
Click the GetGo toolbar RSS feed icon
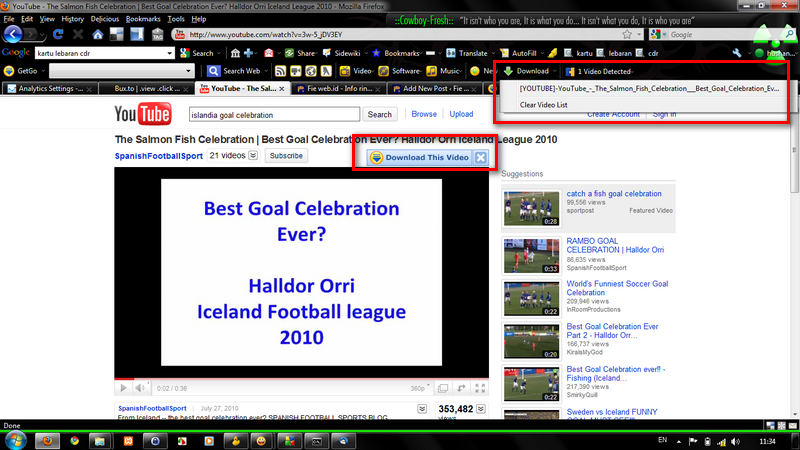tap(280, 71)
